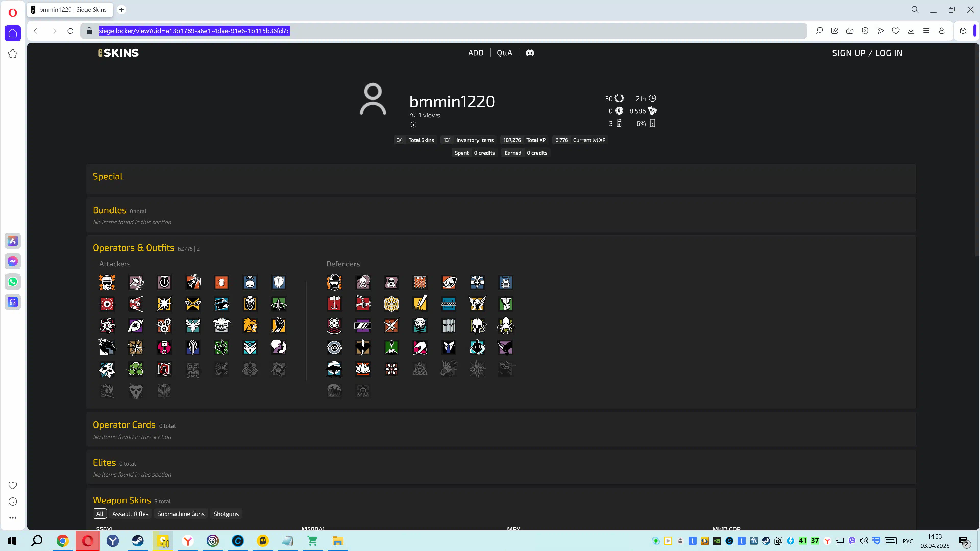Viewport: 980px width, 551px height.
Task: Click the Bandit lightning bolt icon
Action: pos(420,304)
